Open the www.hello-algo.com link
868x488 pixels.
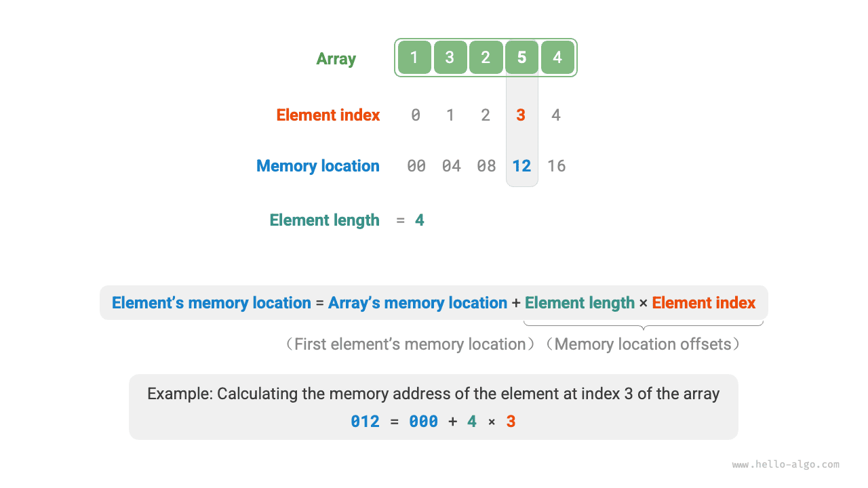[786, 465]
